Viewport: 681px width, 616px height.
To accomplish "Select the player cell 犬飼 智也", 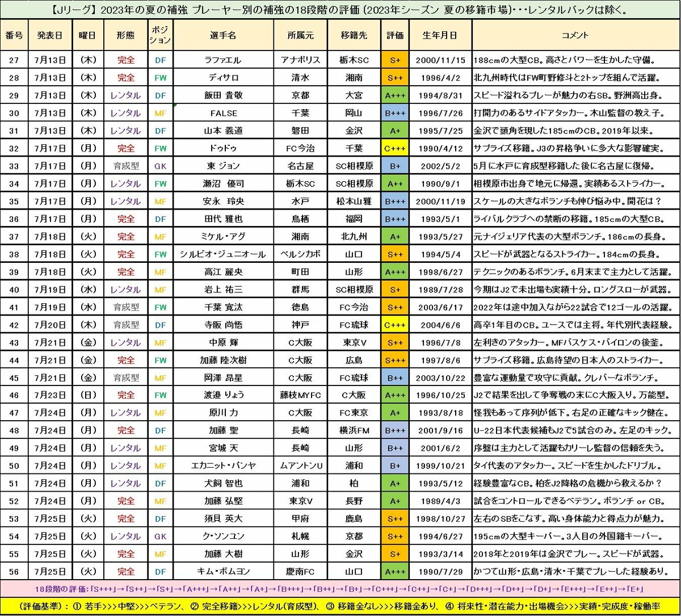I will (x=222, y=483).
